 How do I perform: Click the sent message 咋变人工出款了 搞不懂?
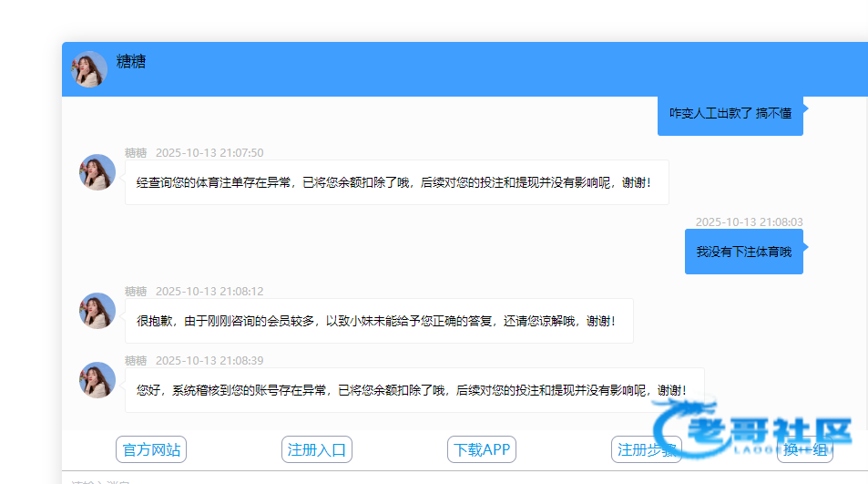730,113
